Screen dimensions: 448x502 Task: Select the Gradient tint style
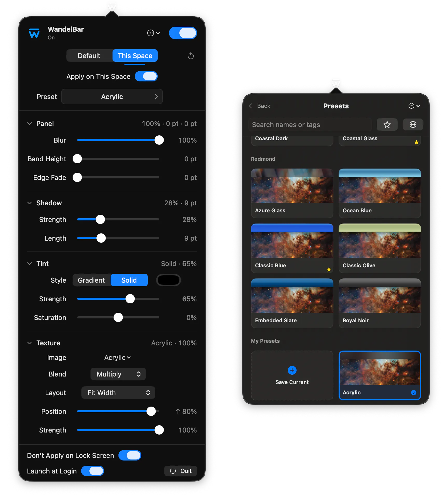click(x=92, y=280)
